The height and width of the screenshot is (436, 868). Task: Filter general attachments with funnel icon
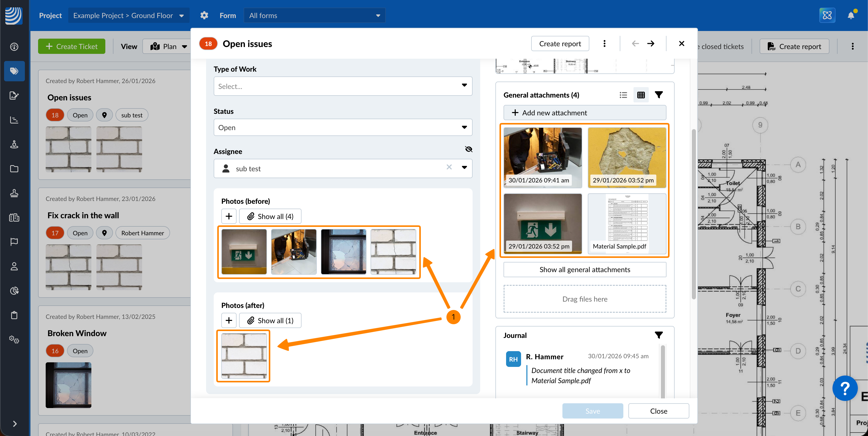click(658, 95)
